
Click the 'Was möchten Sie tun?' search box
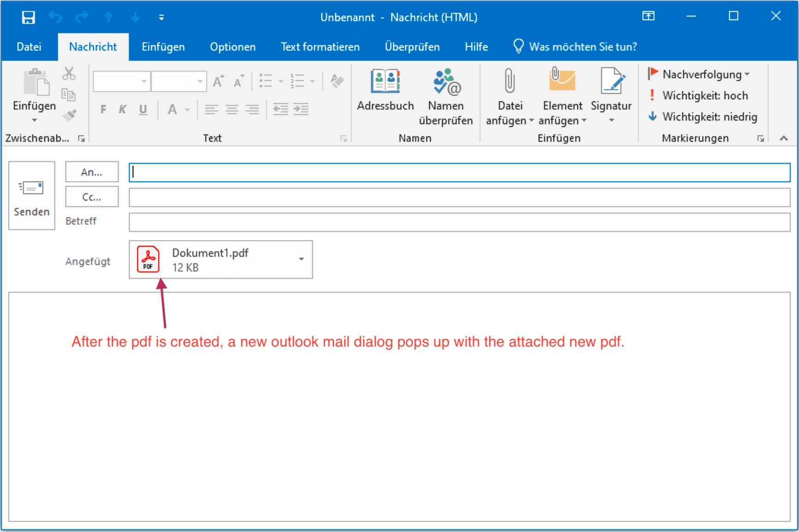tap(575, 47)
